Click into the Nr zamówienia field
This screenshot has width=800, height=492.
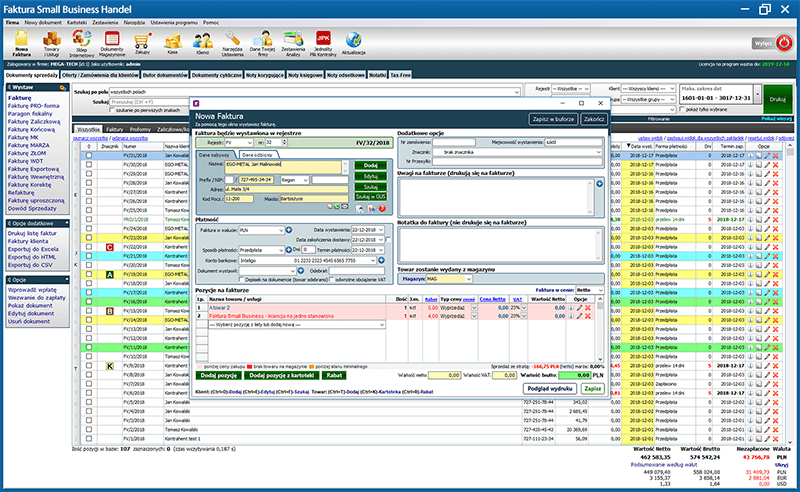point(454,142)
